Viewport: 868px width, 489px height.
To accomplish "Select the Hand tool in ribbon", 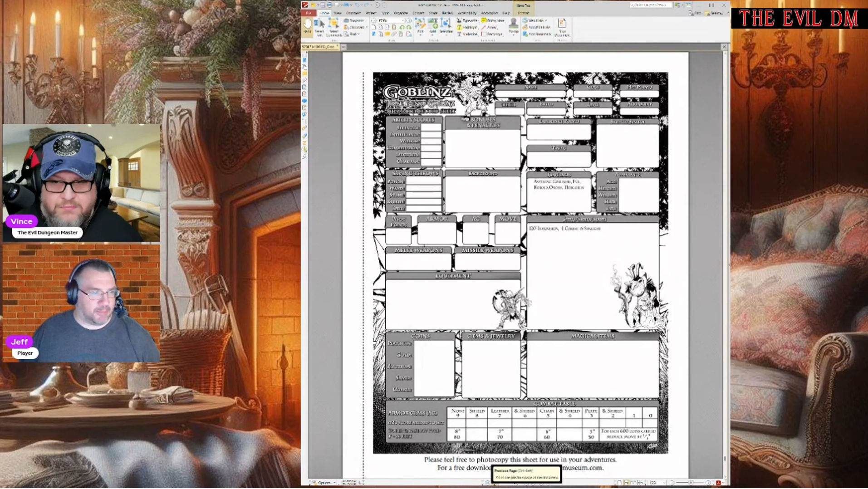I will point(308,26).
